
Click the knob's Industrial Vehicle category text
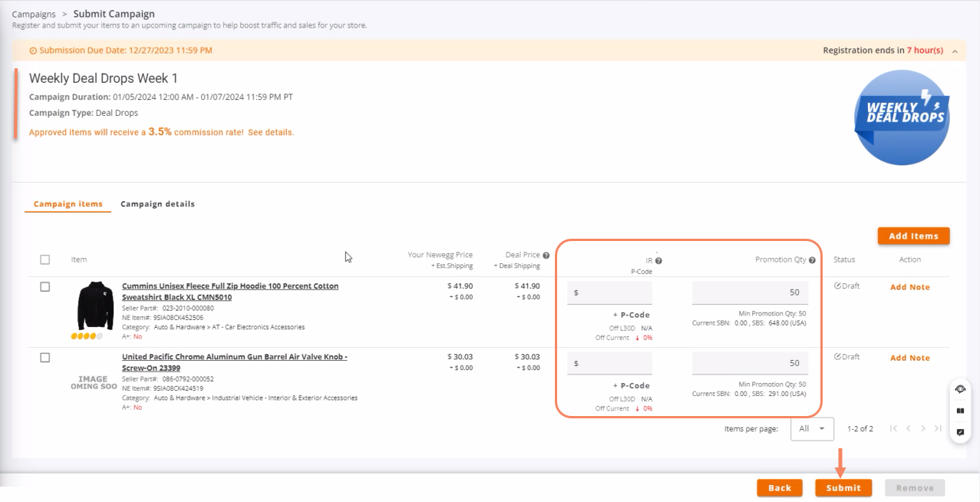(x=239, y=398)
